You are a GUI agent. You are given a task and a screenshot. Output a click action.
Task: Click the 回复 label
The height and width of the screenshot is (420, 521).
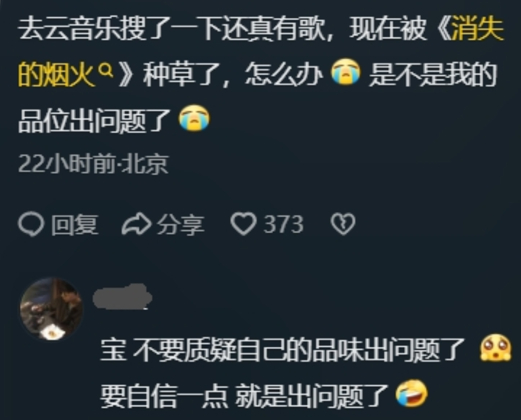75,224
